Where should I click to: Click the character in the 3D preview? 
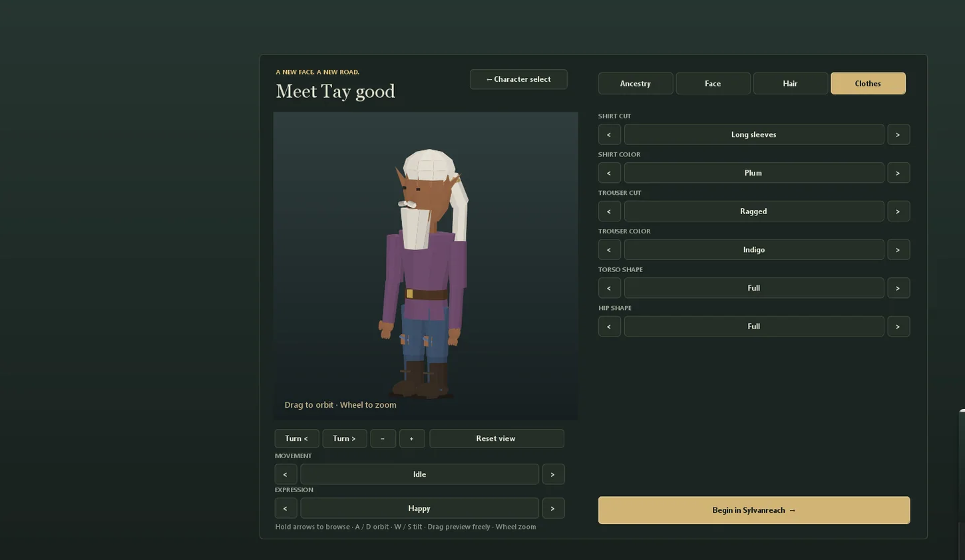click(x=425, y=273)
